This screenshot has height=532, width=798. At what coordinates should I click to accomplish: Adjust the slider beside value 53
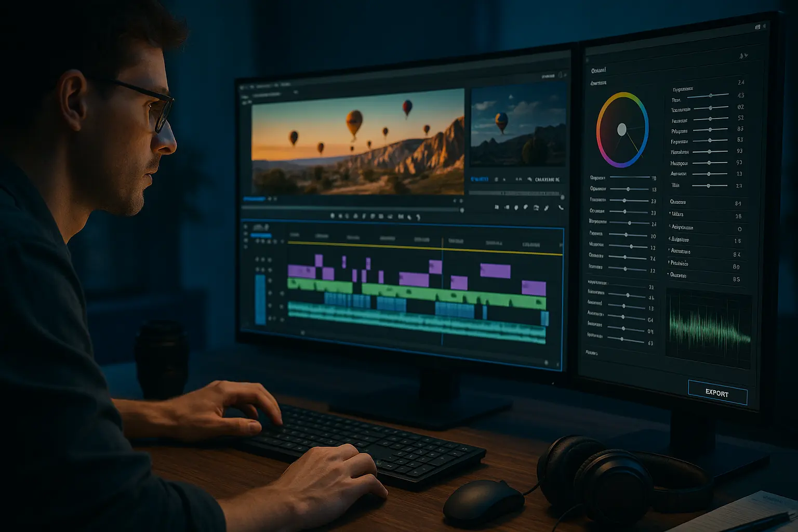710,140
